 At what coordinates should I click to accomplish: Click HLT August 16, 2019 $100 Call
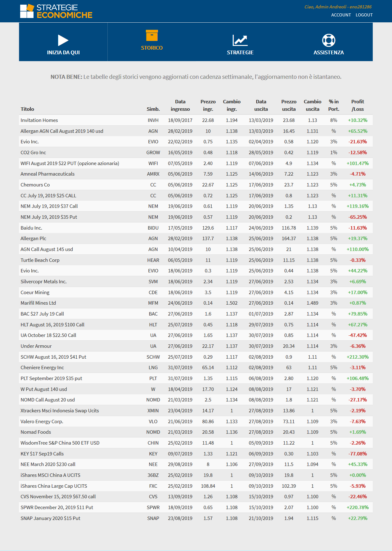(52, 325)
